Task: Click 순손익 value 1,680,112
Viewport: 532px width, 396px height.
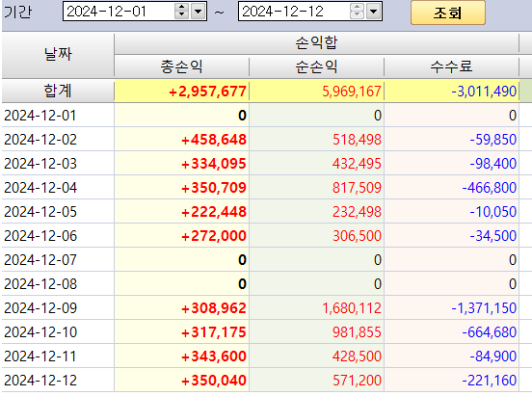Action: click(x=352, y=308)
